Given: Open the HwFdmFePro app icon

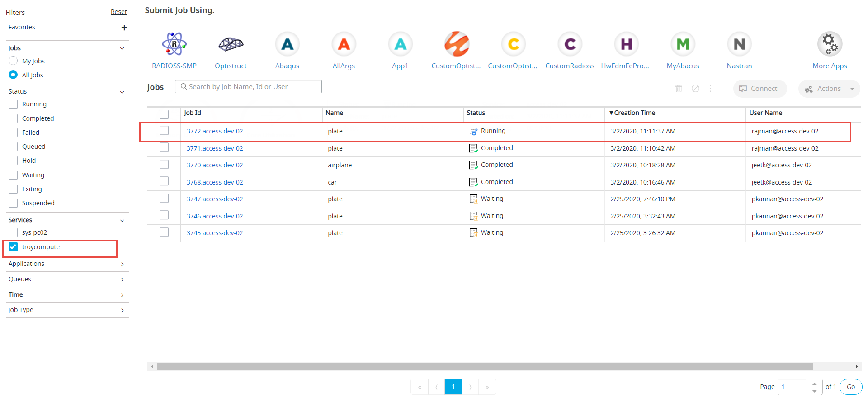Looking at the screenshot, I should click(x=627, y=44).
